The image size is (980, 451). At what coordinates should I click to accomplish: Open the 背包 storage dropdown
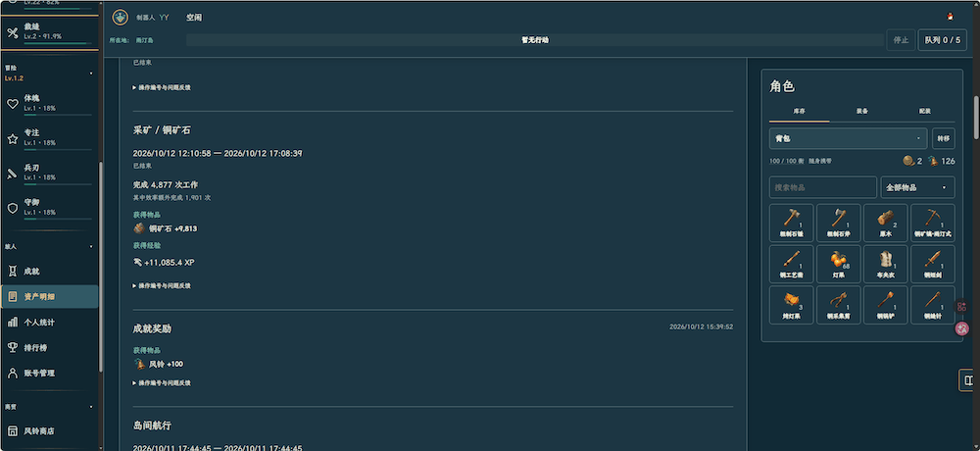point(848,138)
